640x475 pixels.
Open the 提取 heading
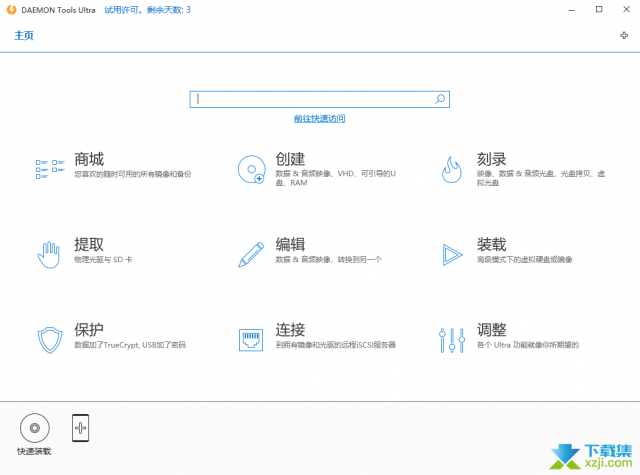[89, 244]
